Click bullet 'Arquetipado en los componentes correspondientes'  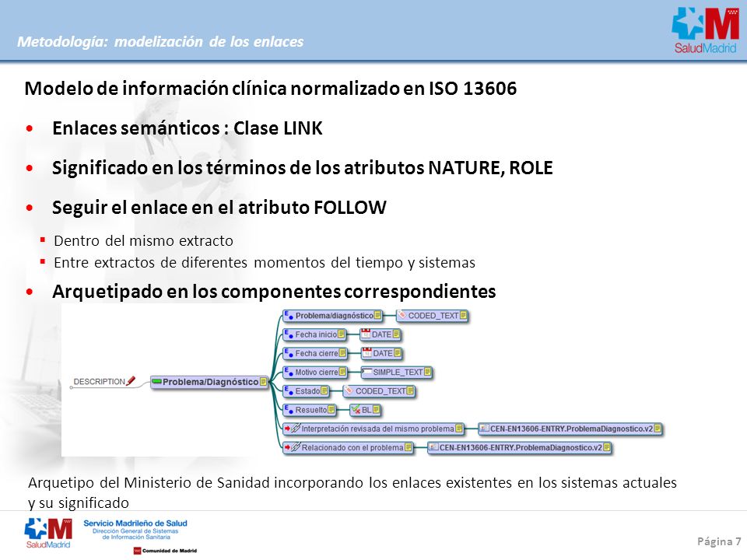point(274,292)
